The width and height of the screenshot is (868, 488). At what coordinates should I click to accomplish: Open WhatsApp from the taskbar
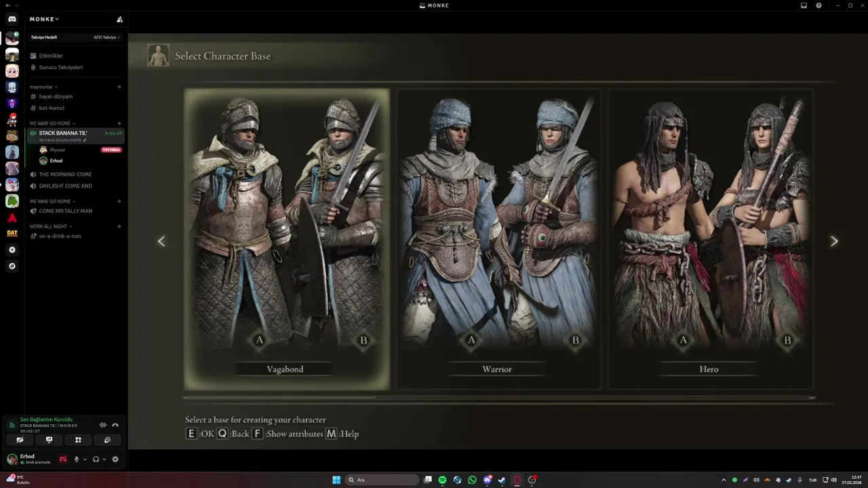click(472, 480)
